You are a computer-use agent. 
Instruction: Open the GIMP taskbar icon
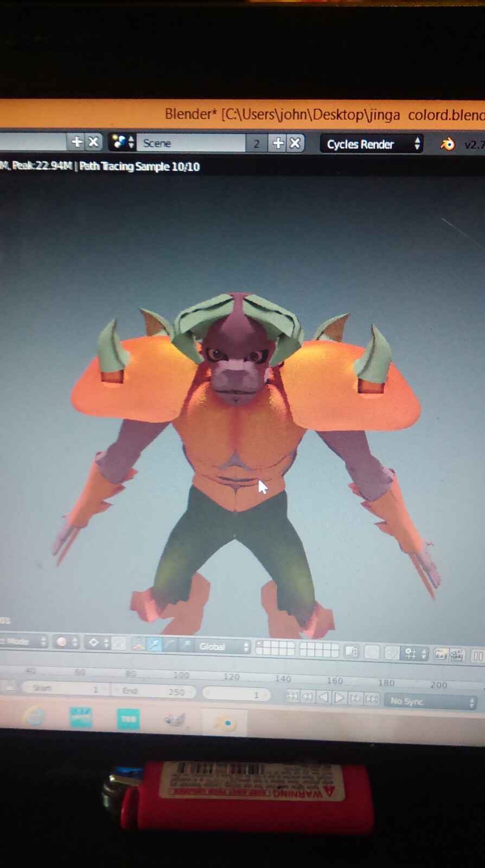coord(175,720)
